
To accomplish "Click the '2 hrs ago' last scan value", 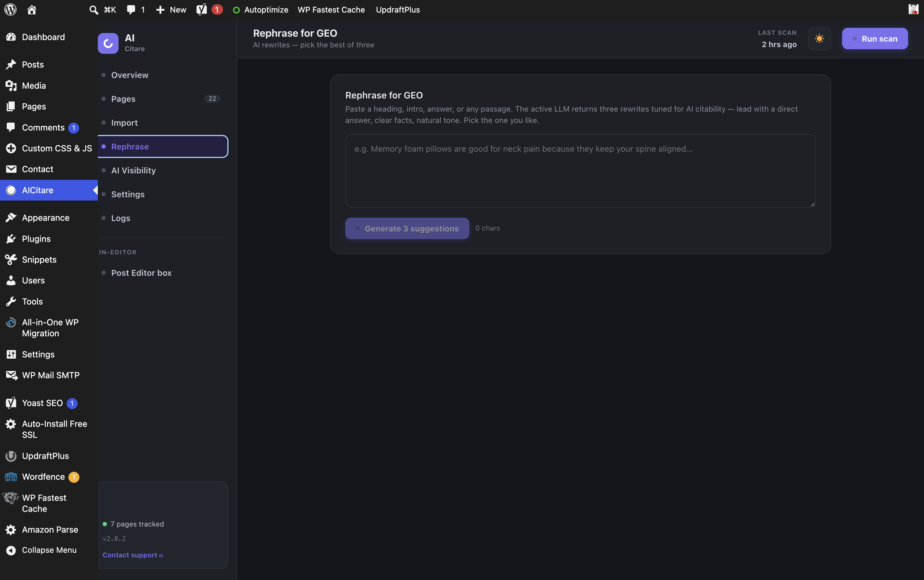I will point(779,45).
